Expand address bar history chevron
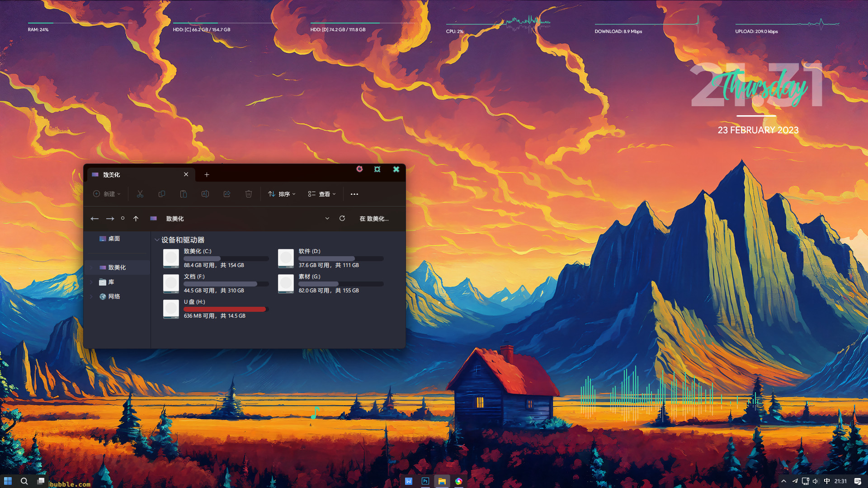This screenshot has height=488, width=868. (x=327, y=218)
